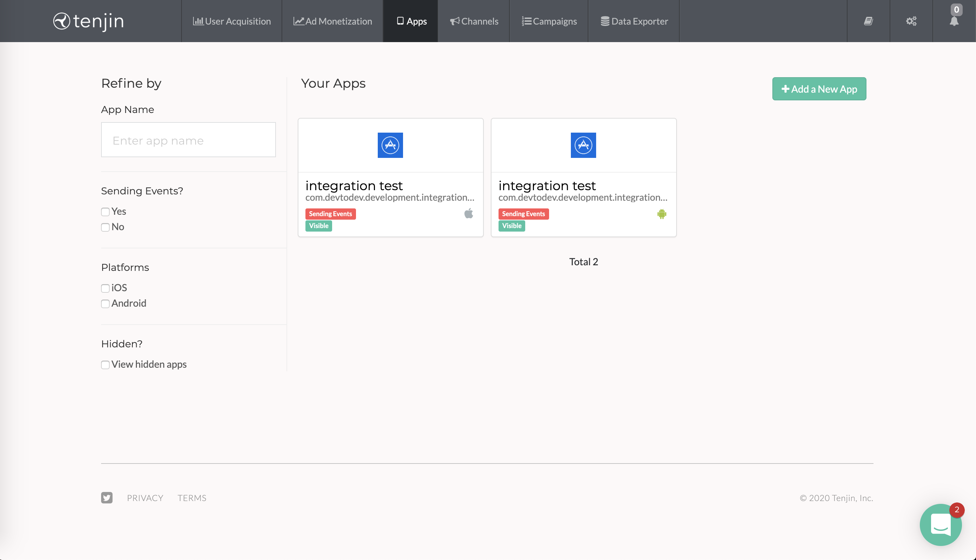Enable the iOS platform filter
The height and width of the screenshot is (560, 976).
tap(105, 288)
